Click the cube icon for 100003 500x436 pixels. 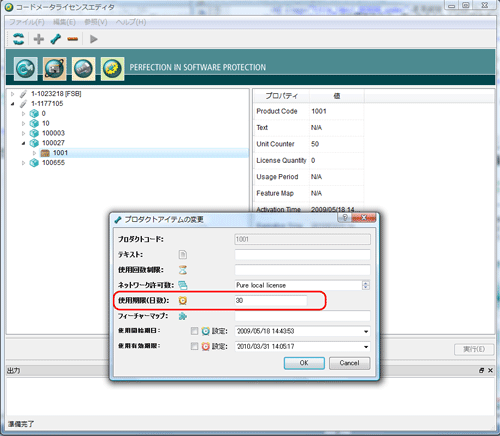point(34,133)
